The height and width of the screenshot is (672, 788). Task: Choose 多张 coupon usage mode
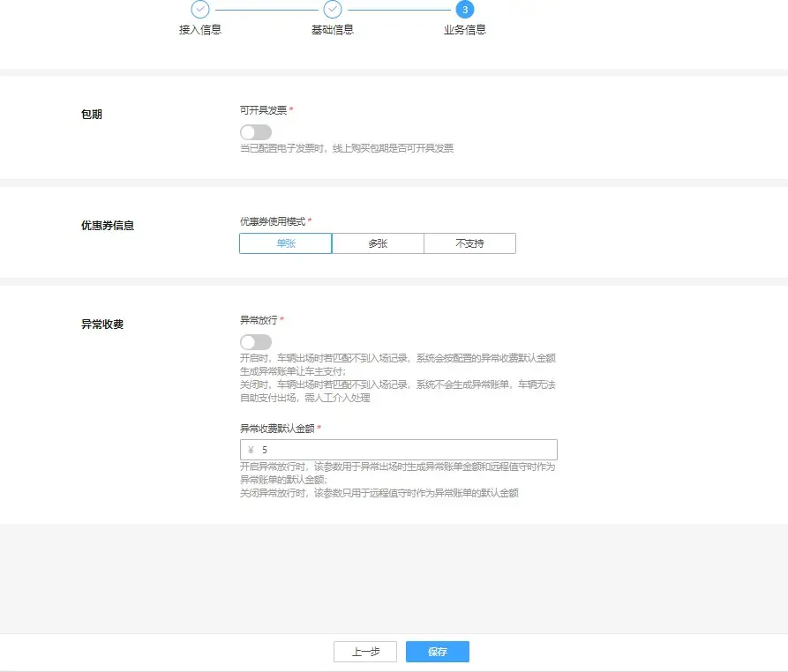(378, 243)
